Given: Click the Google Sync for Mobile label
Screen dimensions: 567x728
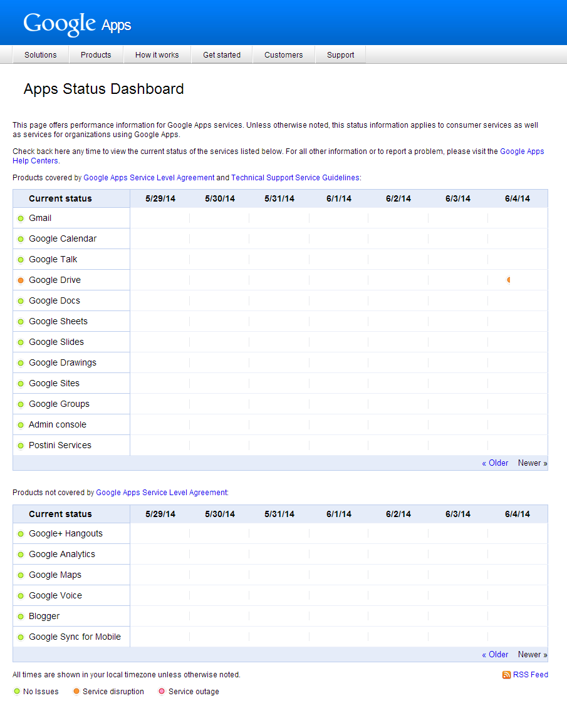Looking at the screenshot, I should tap(75, 637).
